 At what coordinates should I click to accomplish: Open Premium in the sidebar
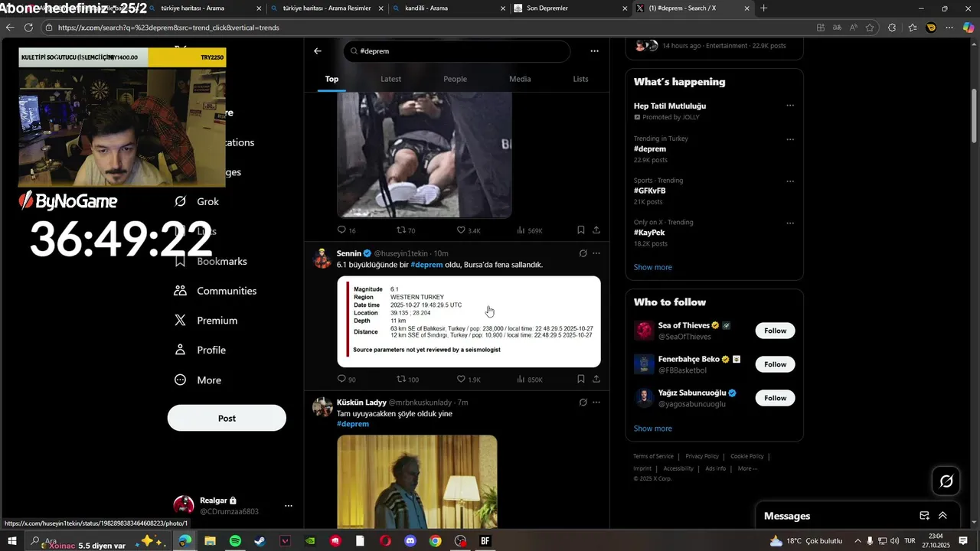pyautogui.click(x=207, y=321)
